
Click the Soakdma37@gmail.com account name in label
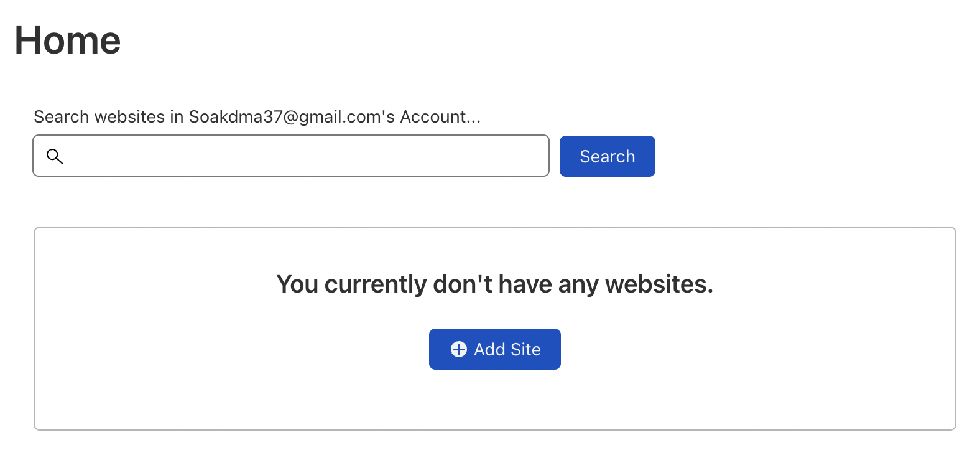pyautogui.click(x=291, y=117)
